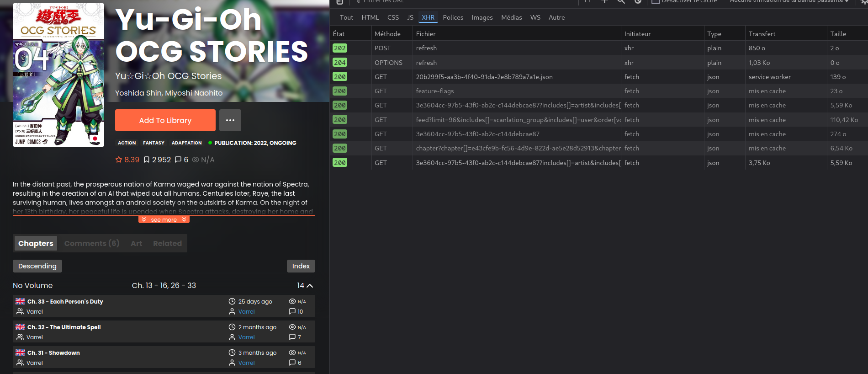Click the UK flag icon on Ch. 32 row
The height and width of the screenshot is (374, 868).
point(20,327)
